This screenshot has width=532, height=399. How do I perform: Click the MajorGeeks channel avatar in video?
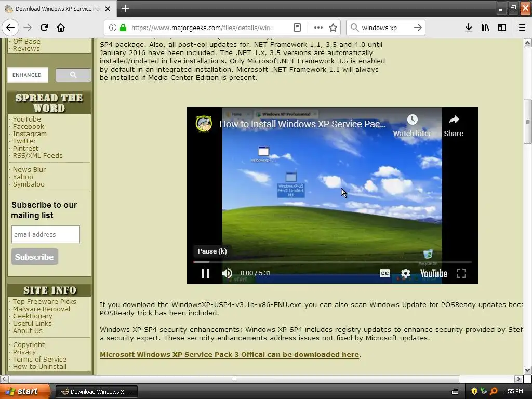tap(204, 124)
